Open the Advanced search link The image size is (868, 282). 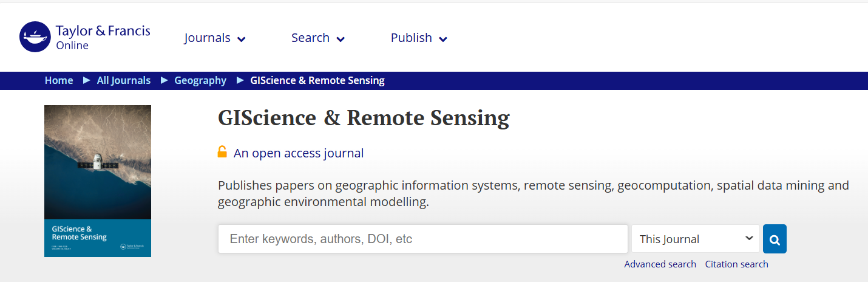(x=660, y=264)
